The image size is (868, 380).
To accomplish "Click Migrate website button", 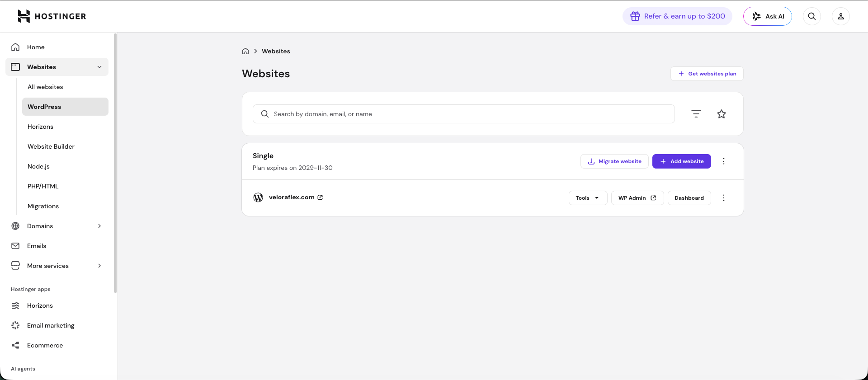I will [x=614, y=161].
